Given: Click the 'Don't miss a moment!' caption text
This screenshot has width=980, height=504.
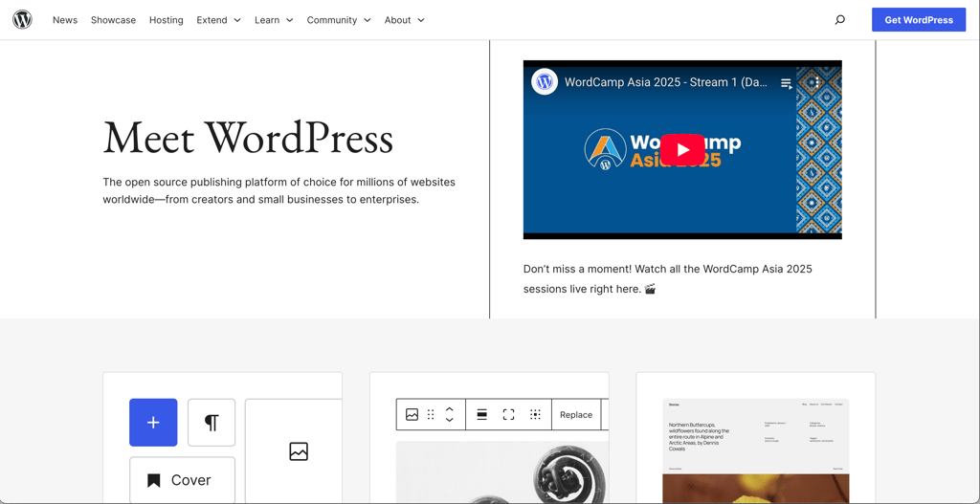Looking at the screenshot, I should coord(667,278).
